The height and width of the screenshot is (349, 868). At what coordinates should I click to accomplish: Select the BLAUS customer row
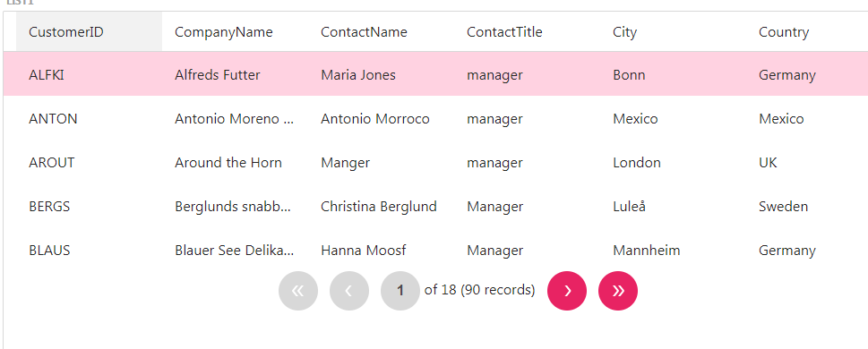435,251
